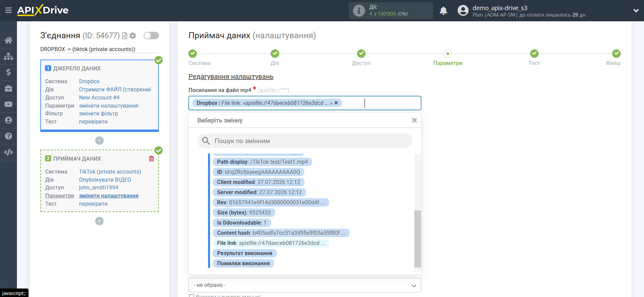Select the Is Ddownloadable variable
Image resolution: width=644 pixels, height=297 pixels.
pyautogui.click(x=242, y=223)
